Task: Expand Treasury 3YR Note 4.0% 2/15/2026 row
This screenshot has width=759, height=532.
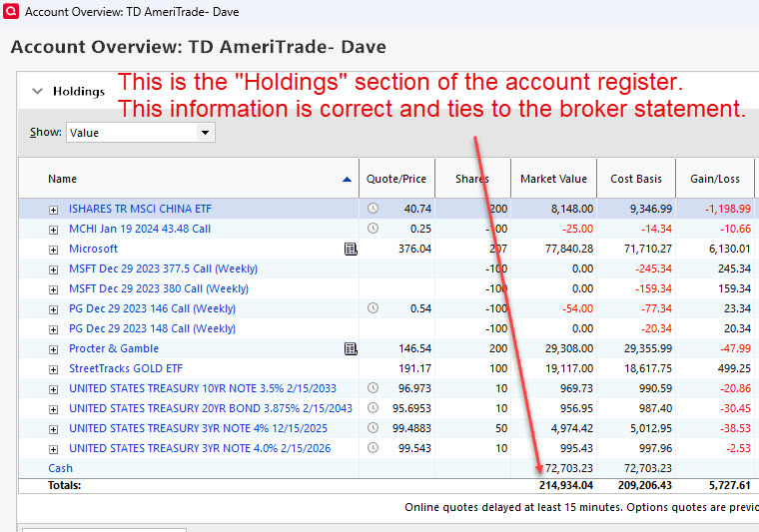Action: coord(53,449)
